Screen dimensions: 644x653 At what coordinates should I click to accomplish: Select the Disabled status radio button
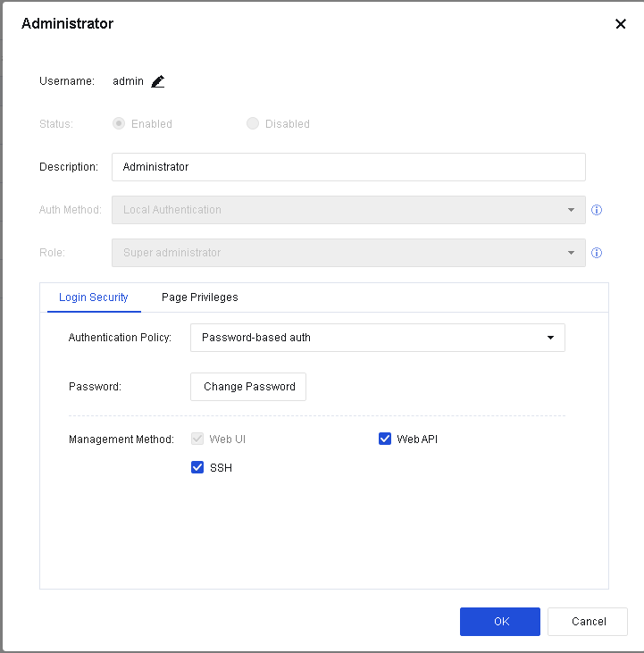pyautogui.click(x=253, y=124)
